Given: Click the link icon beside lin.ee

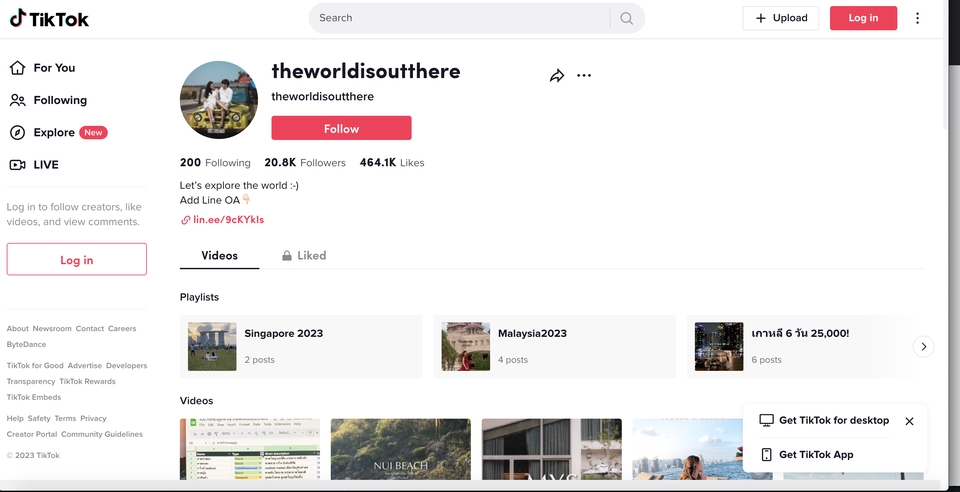Looking at the screenshot, I should pos(186,220).
